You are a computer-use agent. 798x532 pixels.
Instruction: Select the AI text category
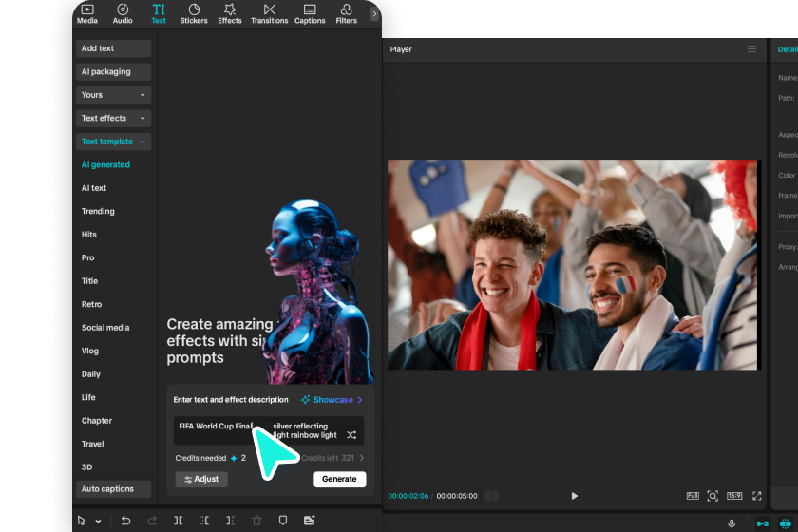94,188
